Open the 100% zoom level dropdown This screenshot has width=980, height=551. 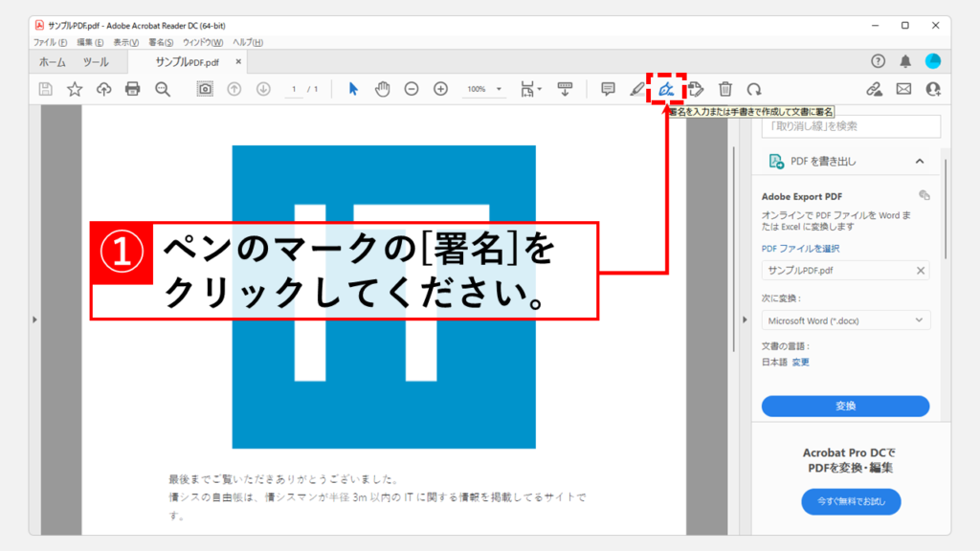coord(485,89)
